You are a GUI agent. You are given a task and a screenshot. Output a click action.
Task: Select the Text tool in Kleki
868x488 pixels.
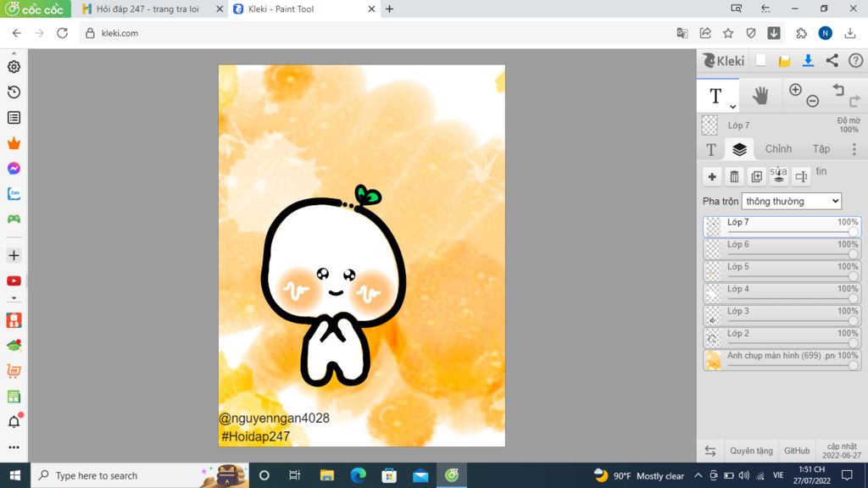point(717,96)
